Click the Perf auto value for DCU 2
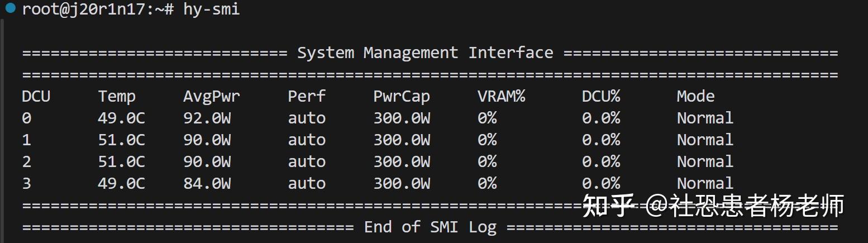 click(307, 162)
